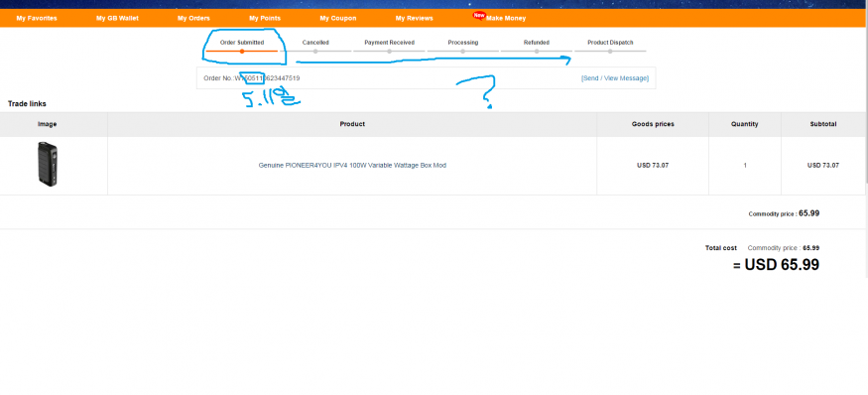View My Points section
The height and width of the screenshot is (395, 868).
click(x=265, y=18)
